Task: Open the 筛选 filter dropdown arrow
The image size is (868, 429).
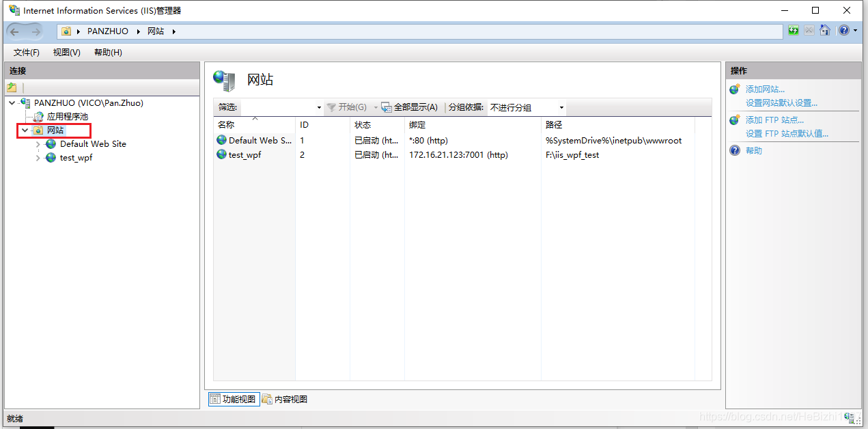Action: (319, 108)
